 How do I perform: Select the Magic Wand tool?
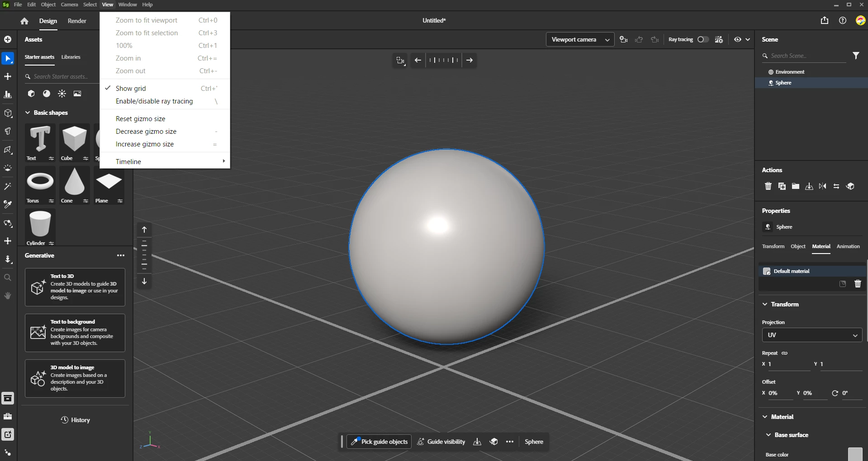[8, 186]
